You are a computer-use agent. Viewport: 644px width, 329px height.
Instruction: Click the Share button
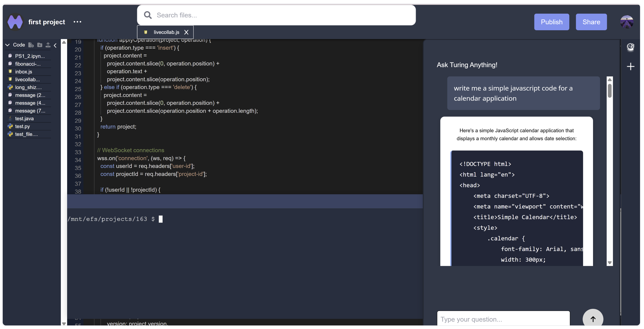591,22
